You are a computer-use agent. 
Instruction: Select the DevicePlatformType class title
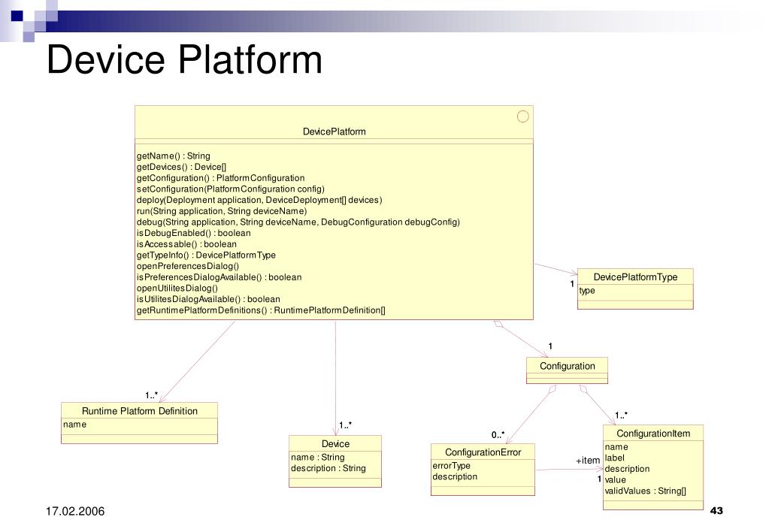point(635,277)
